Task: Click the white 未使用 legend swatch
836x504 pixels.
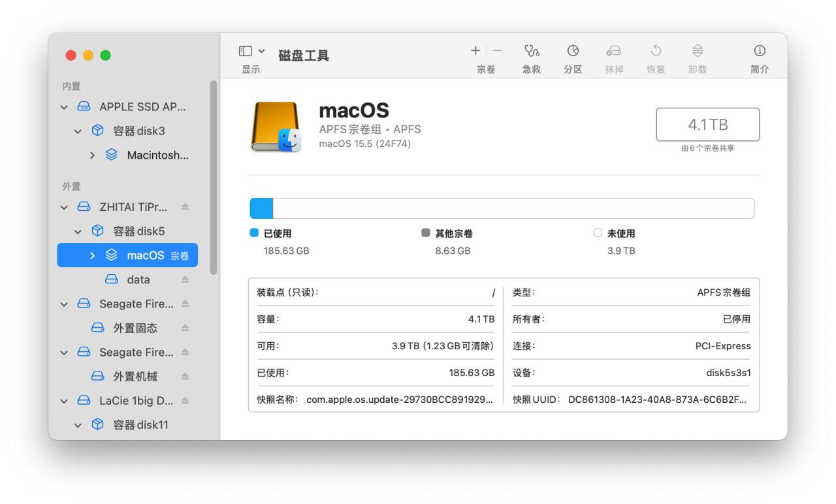Action: (x=599, y=233)
